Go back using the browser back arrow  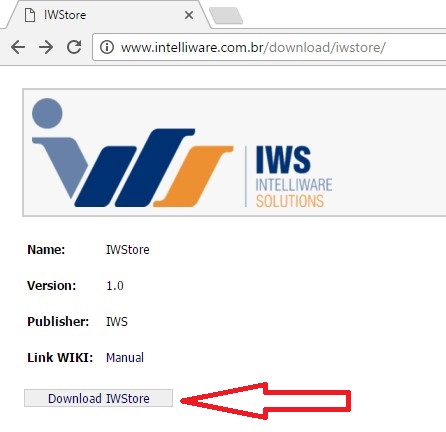[18, 47]
